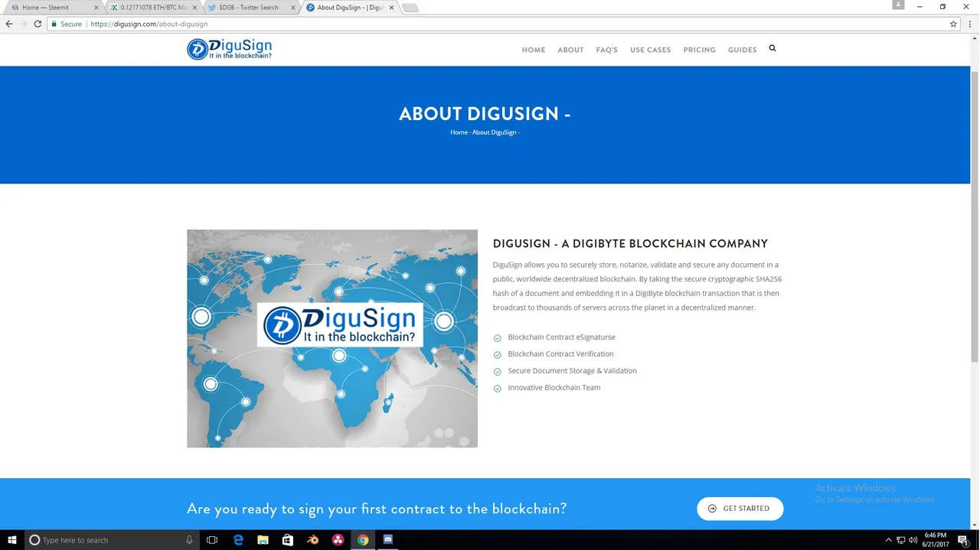This screenshot has height=550, width=980.
Task: Close the Home — Steemit tab
Action: point(96,8)
